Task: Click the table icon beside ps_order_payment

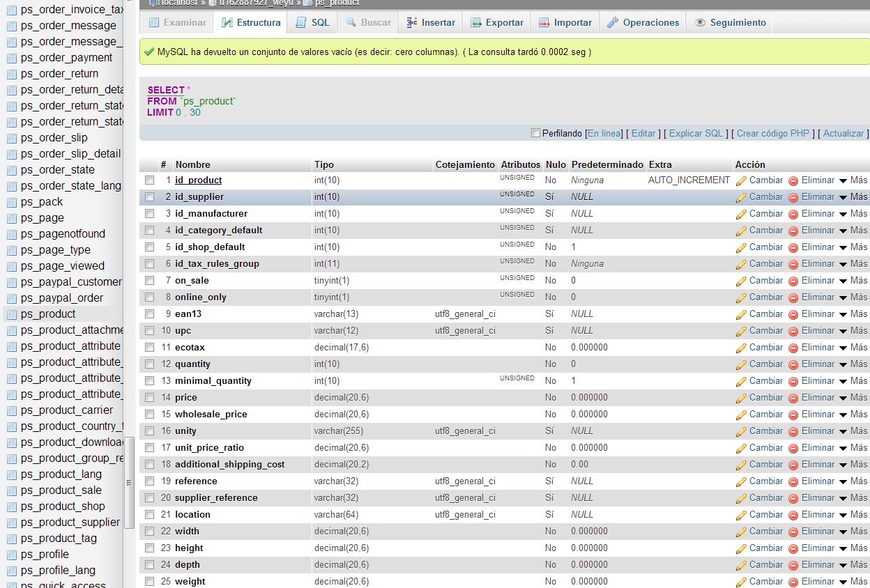Action: (x=11, y=58)
